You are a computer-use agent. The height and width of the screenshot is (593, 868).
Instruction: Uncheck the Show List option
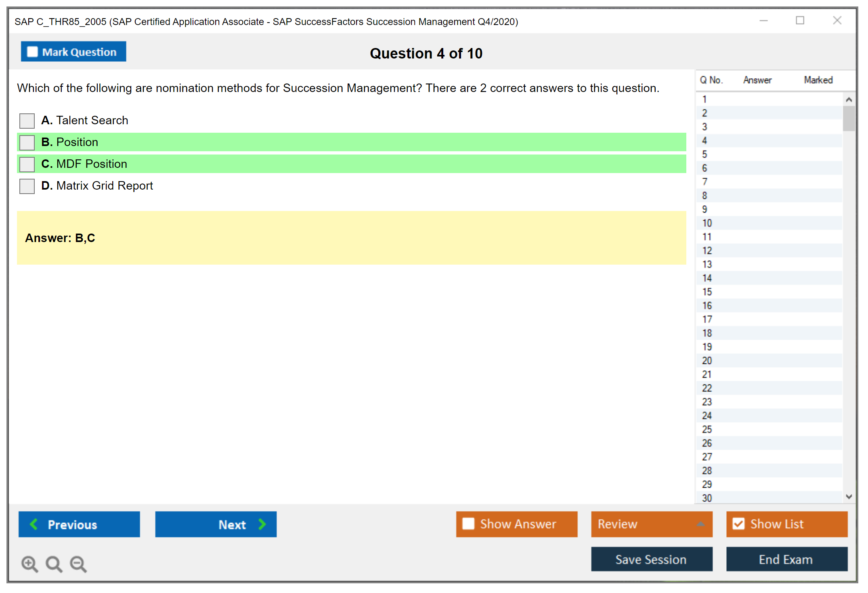tap(738, 524)
